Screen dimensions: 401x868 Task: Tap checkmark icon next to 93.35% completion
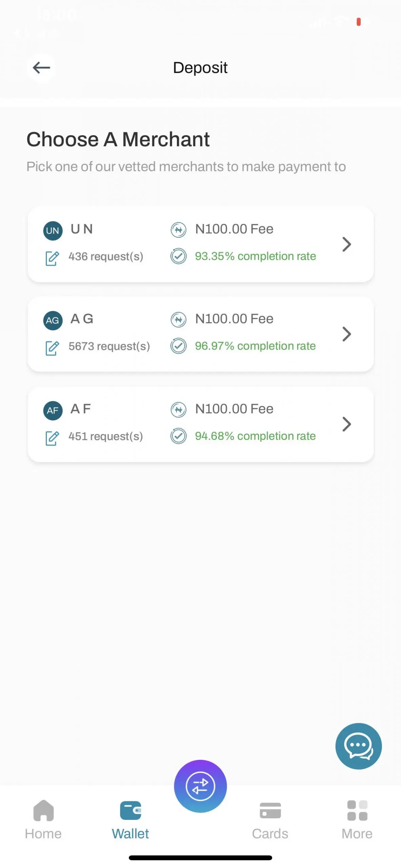pos(178,256)
